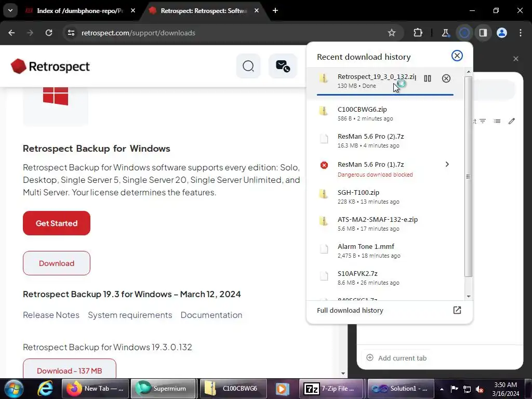Open the System requirements link
This screenshot has height=399, width=532.
click(130, 315)
